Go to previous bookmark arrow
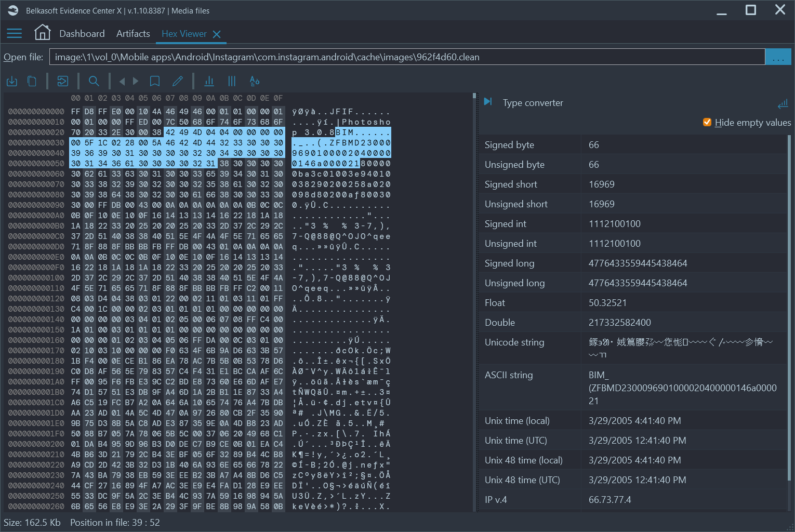Screen dimensions: 795x532 [122, 81]
